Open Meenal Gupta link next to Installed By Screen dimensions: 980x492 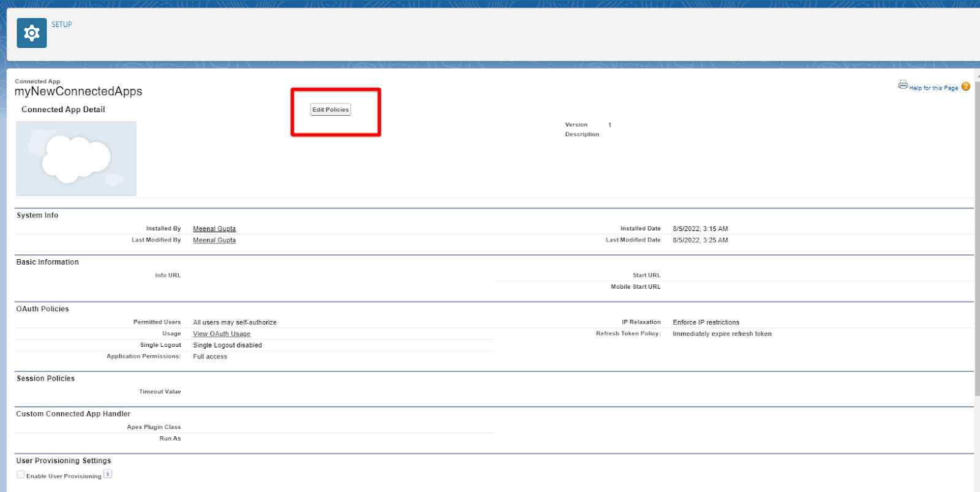(214, 229)
